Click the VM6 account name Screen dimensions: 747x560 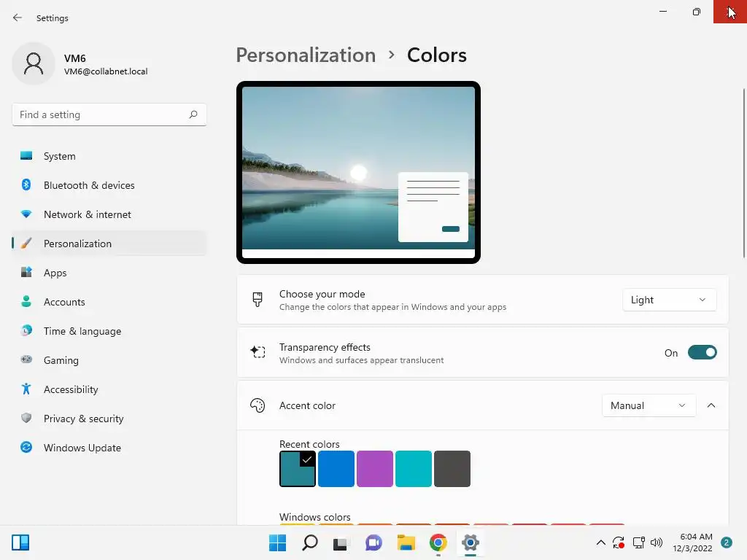(x=75, y=58)
